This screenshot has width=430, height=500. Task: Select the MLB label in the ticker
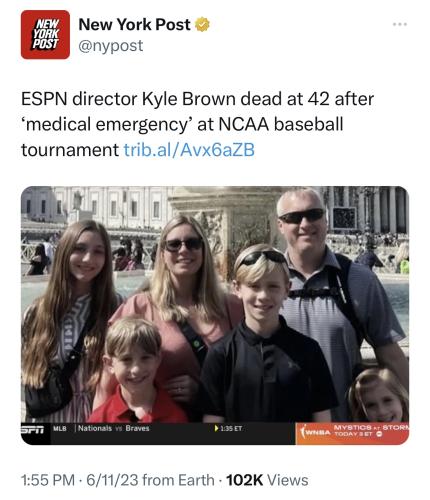[x=60, y=428]
